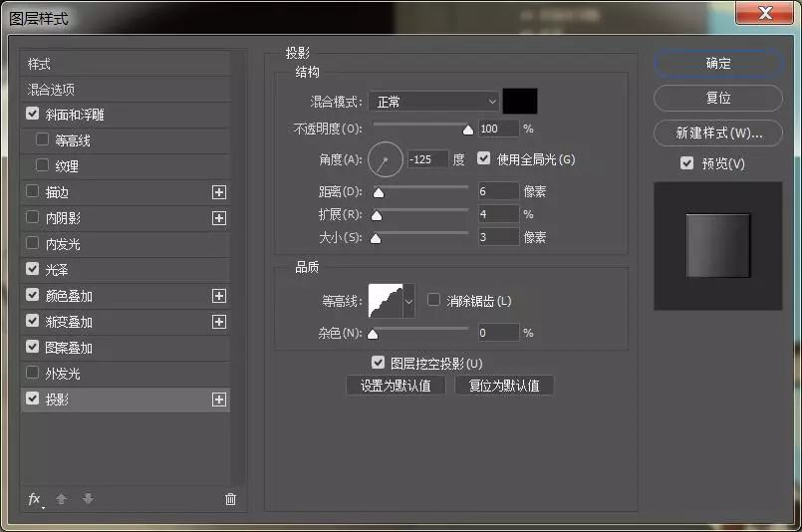Screen dimensions: 802x532
Task: Toggle the 使用全局光 checkbox
Action: (485, 158)
